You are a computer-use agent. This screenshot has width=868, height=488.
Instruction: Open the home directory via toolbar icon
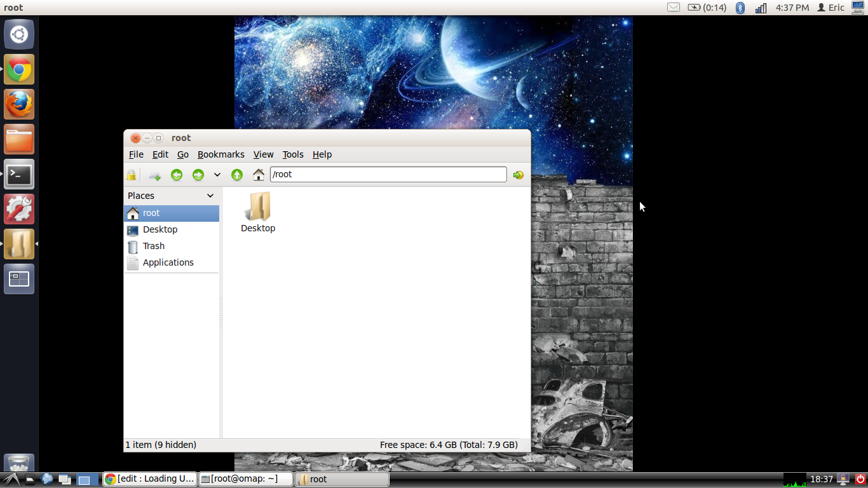259,175
